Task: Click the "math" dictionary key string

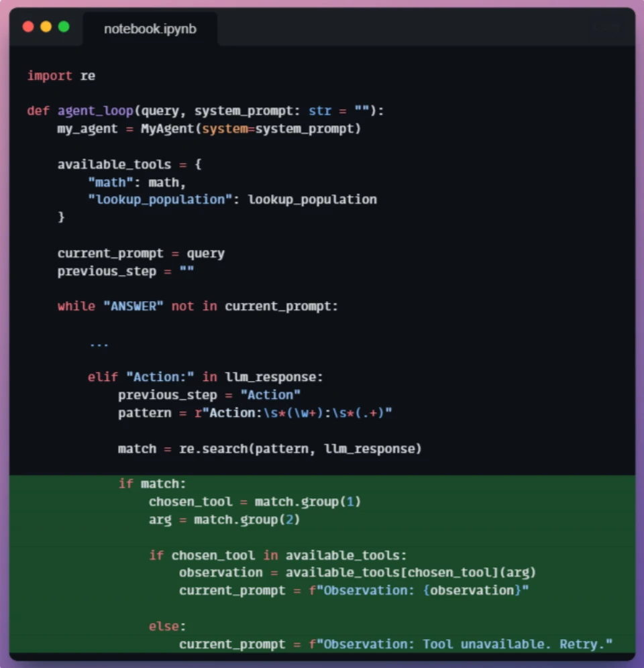Action: pos(111,182)
